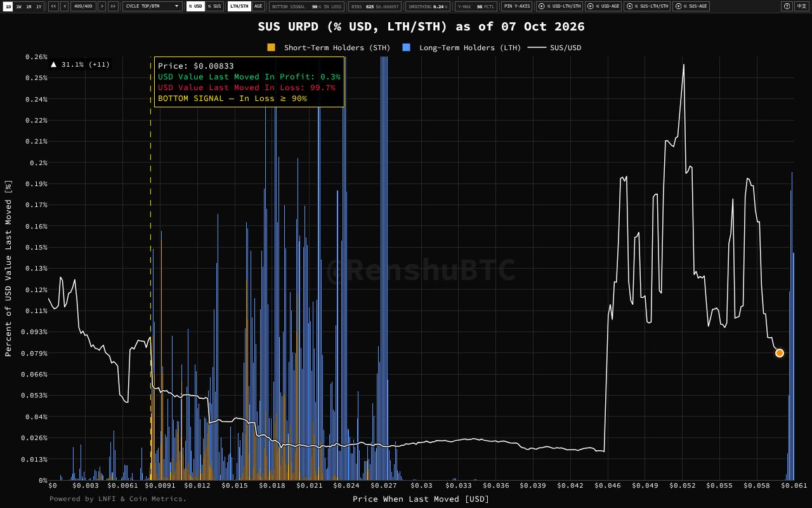Edit the bottom signal % in loss value
812x508 pixels.
tap(315, 6)
